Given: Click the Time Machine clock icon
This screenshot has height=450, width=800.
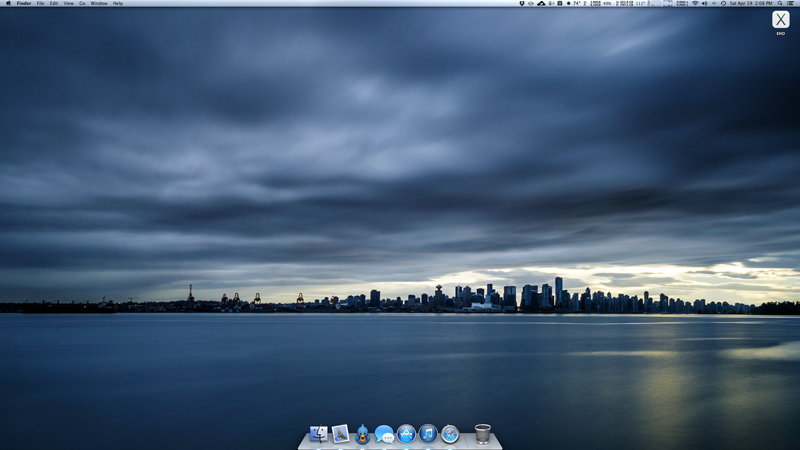Looking at the screenshot, I should (x=723, y=3).
